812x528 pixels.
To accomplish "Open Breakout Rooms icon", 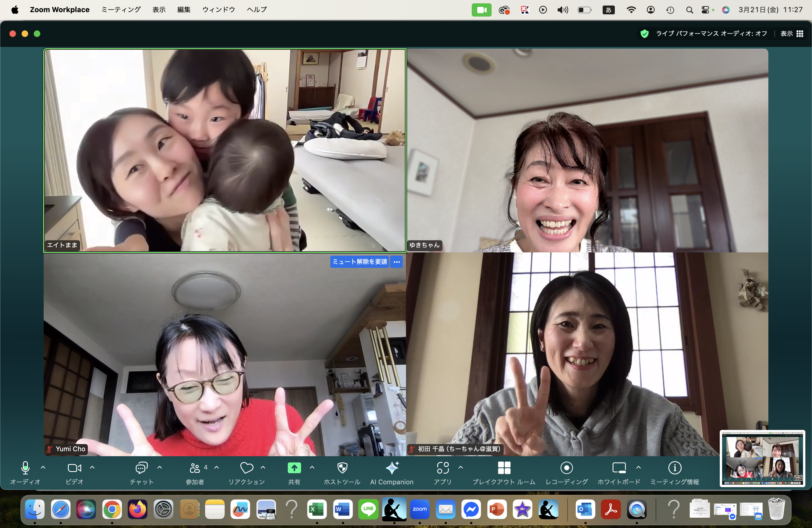I will tap(504, 468).
